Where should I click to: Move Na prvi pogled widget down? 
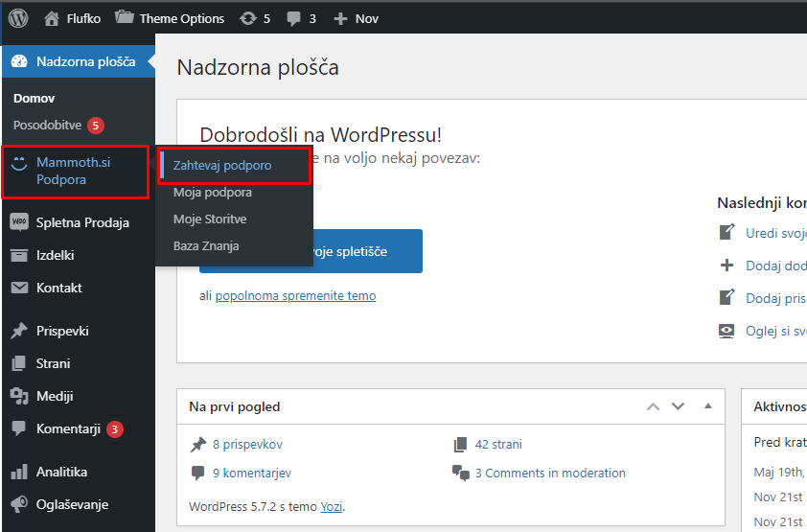(x=678, y=406)
